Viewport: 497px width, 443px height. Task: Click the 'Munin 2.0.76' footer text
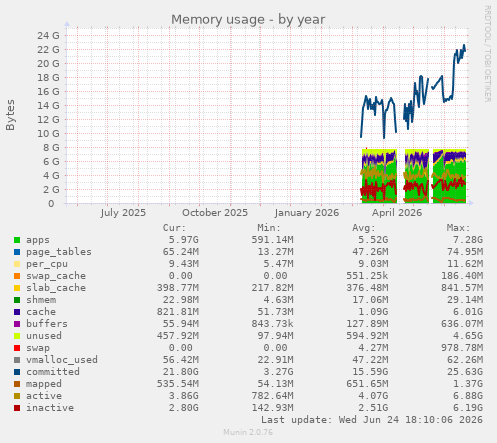pyautogui.click(x=248, y=432)
